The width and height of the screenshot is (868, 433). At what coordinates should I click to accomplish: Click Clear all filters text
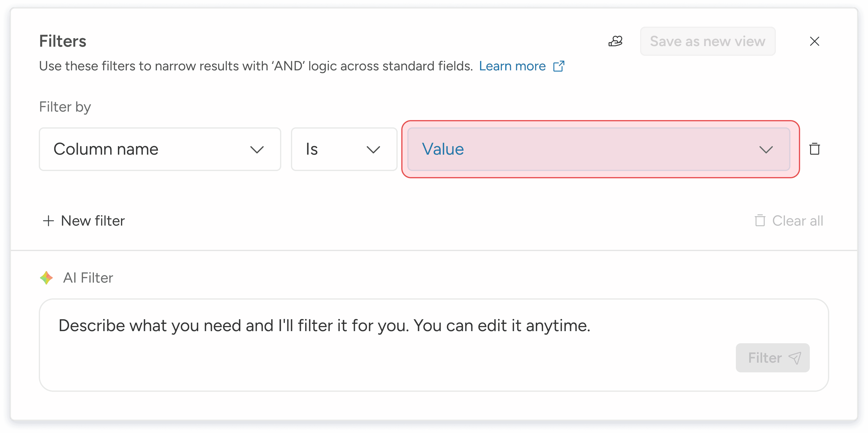(798, 221)
